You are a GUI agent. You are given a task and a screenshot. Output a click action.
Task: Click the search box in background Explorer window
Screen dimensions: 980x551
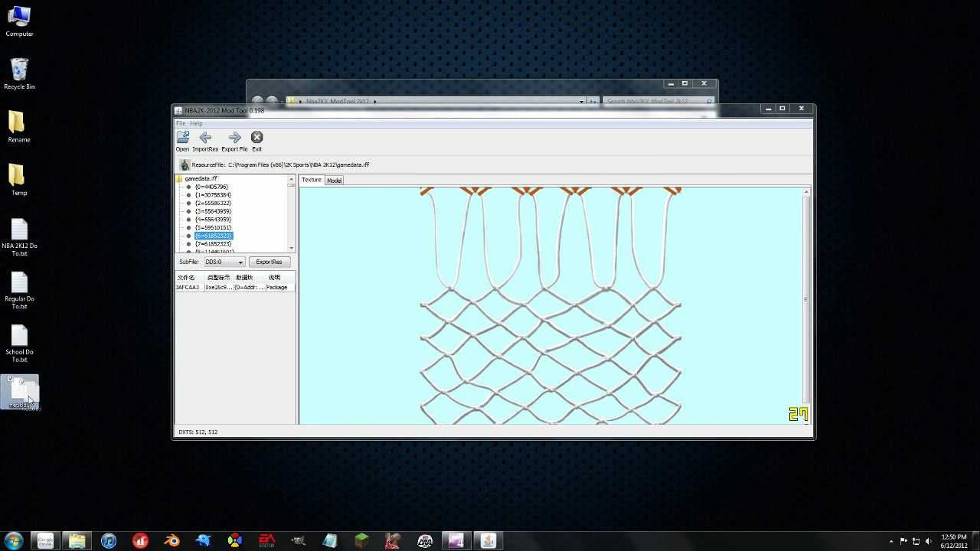pos(658,101)
